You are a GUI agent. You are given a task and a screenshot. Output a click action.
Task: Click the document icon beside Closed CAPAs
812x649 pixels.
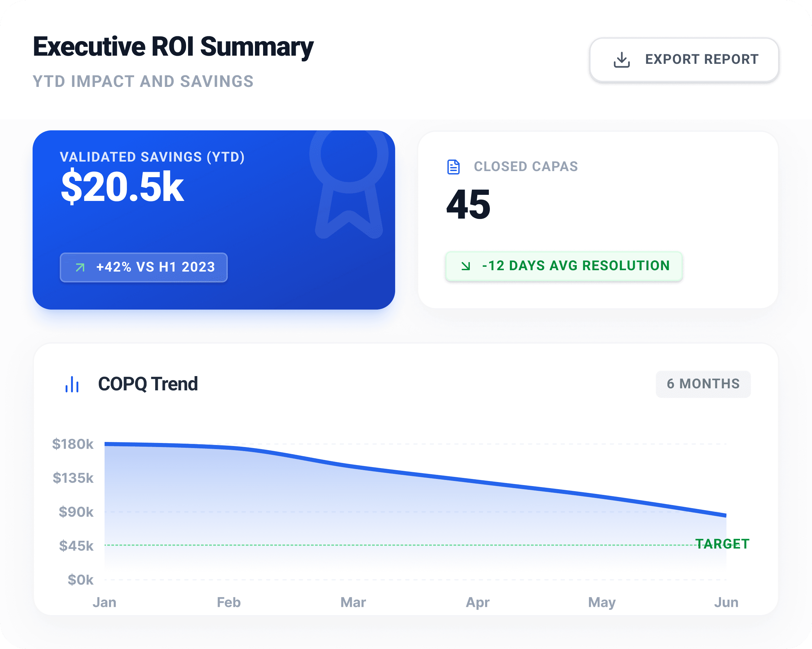point(454,167)
